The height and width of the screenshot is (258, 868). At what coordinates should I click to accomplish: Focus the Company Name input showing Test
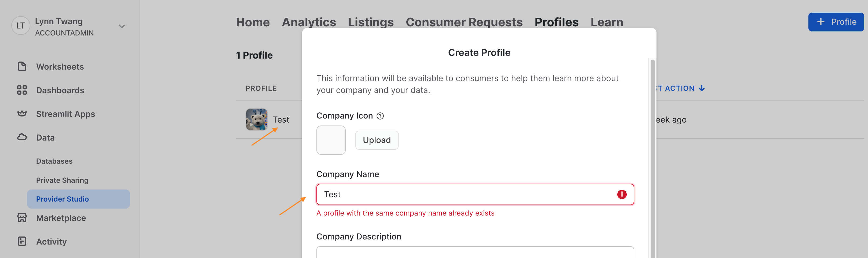click(x=438, y=194)
